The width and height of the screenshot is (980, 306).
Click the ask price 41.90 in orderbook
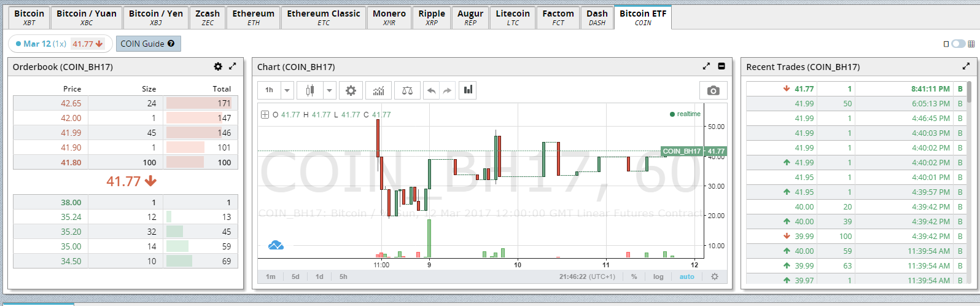71,147
